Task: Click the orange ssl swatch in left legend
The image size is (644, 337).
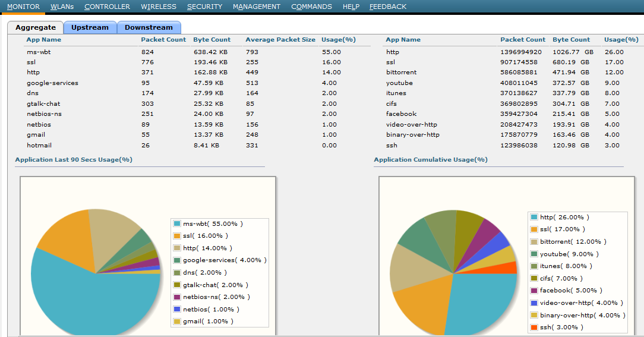Action: 177,236
